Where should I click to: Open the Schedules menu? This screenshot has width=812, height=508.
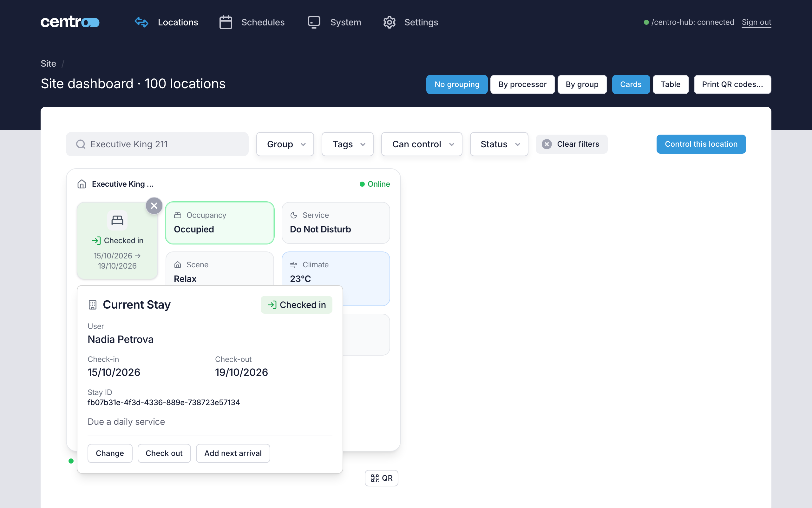click(x=263, y=22)
